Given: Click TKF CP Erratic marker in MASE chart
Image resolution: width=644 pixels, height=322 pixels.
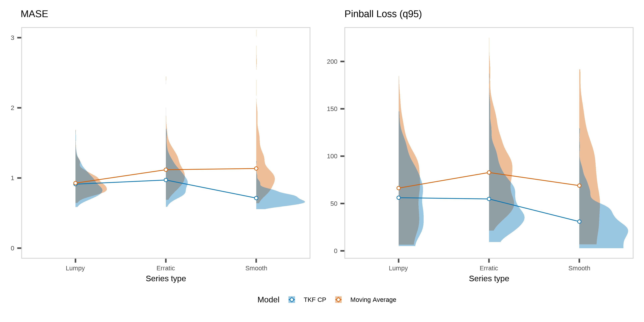Looking at the screenshot, I should tap(166, 180).
